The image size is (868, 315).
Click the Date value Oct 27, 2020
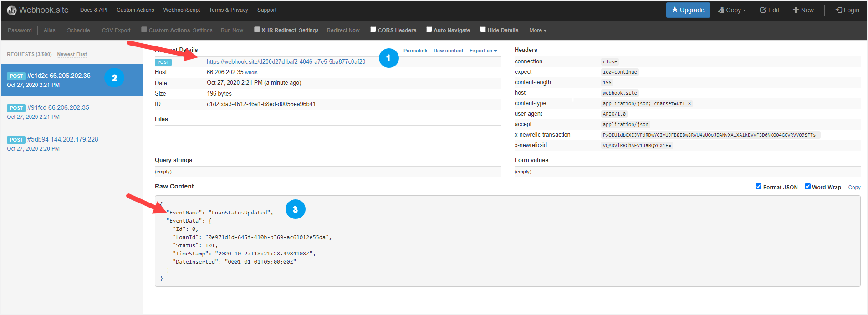coord(254,83)
